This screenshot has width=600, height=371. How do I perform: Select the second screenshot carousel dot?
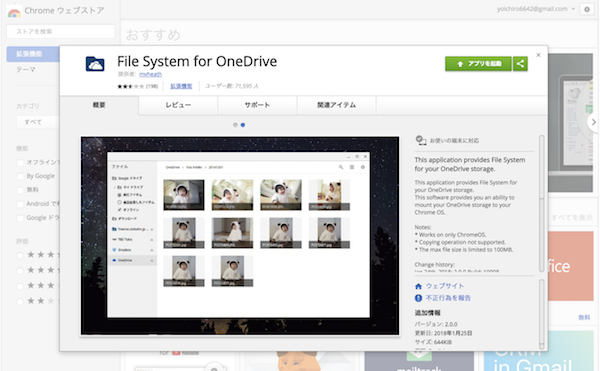[243, 125]
